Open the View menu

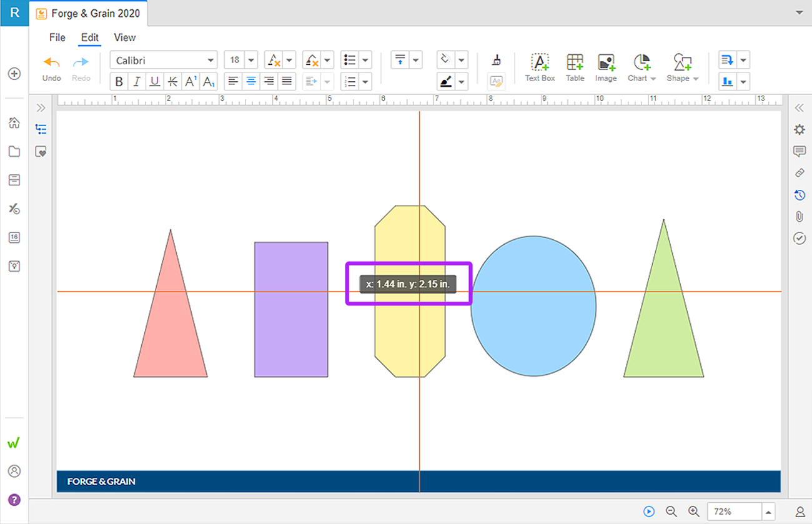[x=124, y=37]
